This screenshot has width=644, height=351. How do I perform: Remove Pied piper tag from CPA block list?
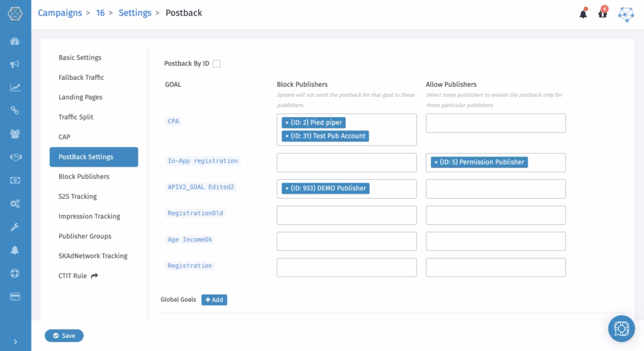[287, 123]
